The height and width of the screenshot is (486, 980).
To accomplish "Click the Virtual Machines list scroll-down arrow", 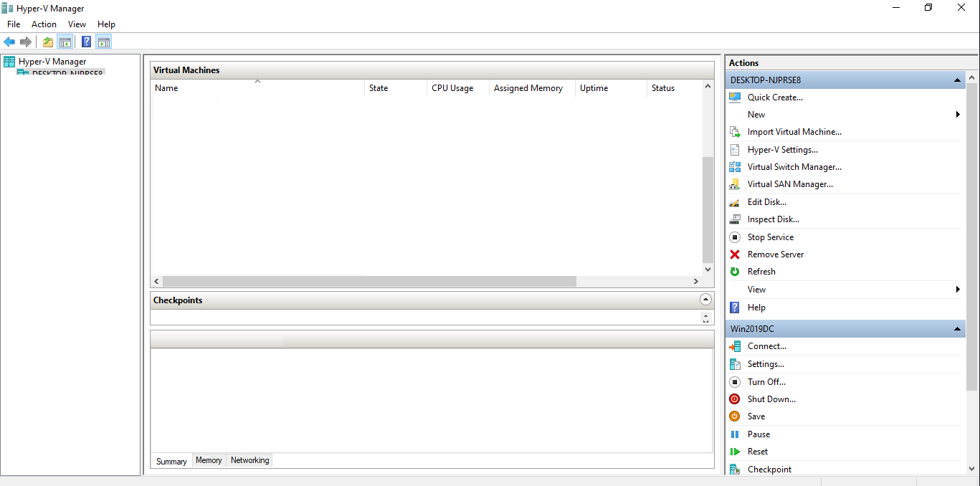I will click(708, 270).
